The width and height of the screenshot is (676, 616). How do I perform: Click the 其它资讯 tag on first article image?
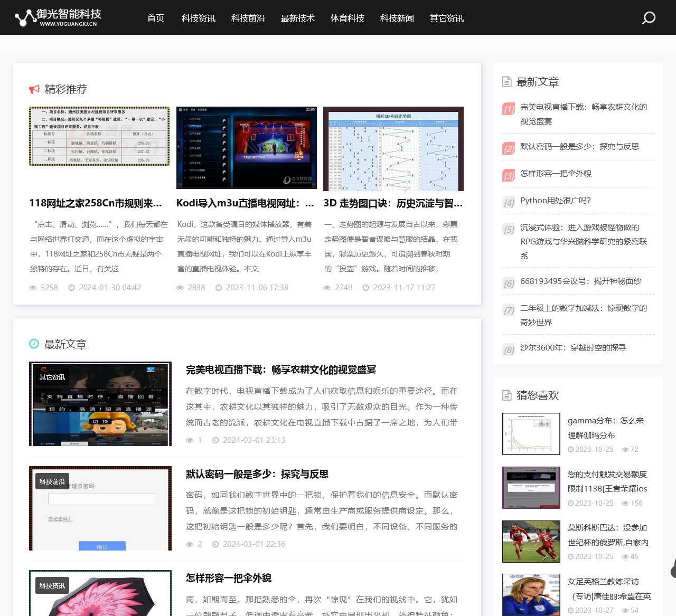(x=52, y=377)
